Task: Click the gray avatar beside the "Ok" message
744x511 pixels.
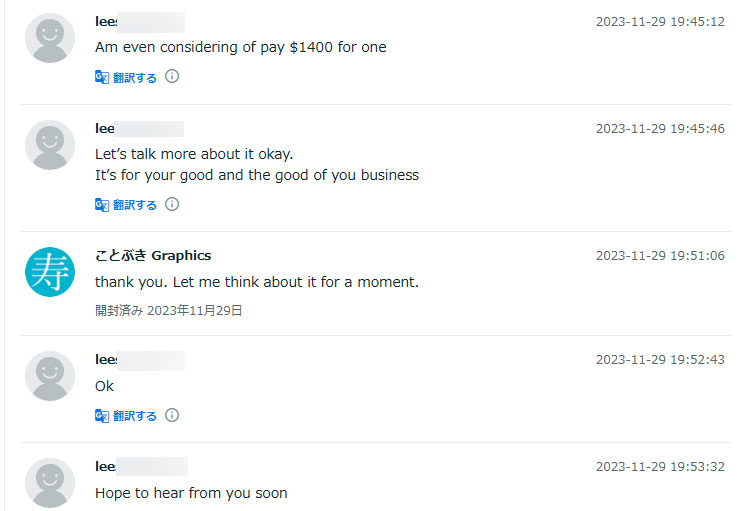Action: pyautogui.click(x=50, y=376)
